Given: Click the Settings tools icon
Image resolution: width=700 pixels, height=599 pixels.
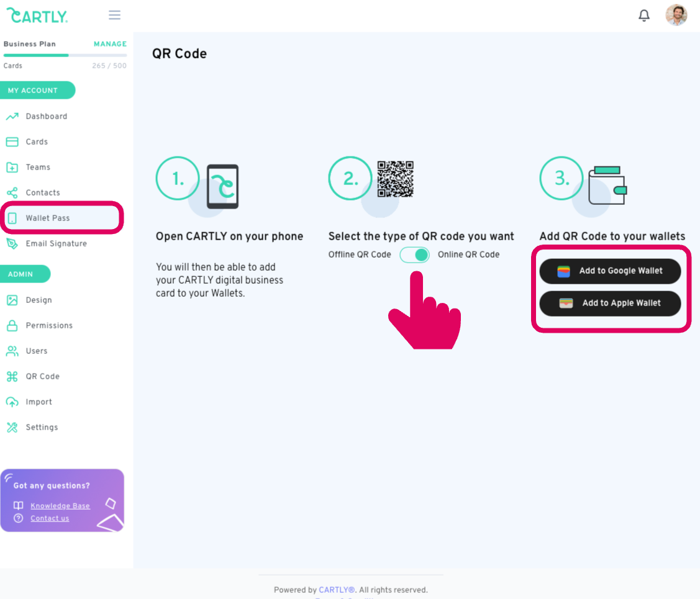Looking at the screenshot, I should click(x=12, y=427).
